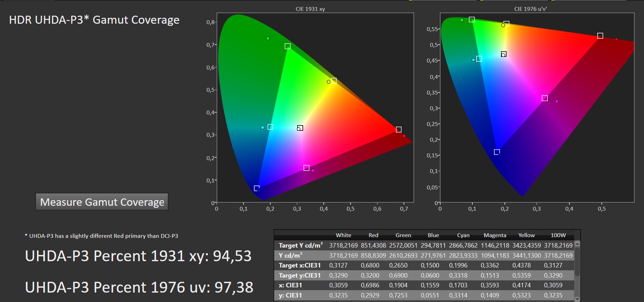Click the blue target square in CIE 1931 xy chart

257,188
